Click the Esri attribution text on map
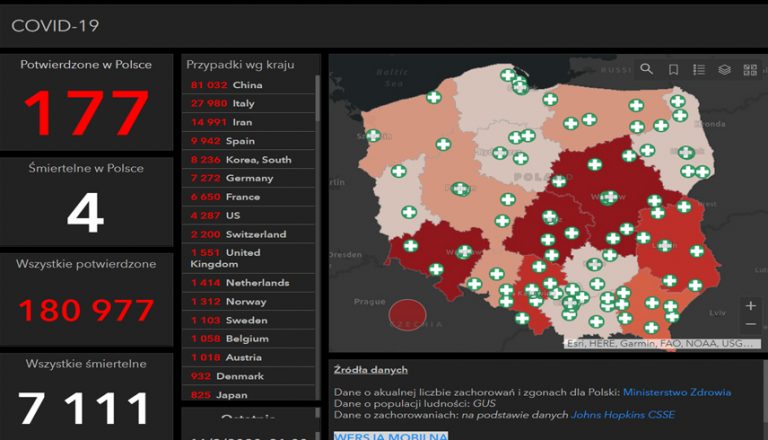768x440 pixels. pyautogui.click(x=661, y=343)
